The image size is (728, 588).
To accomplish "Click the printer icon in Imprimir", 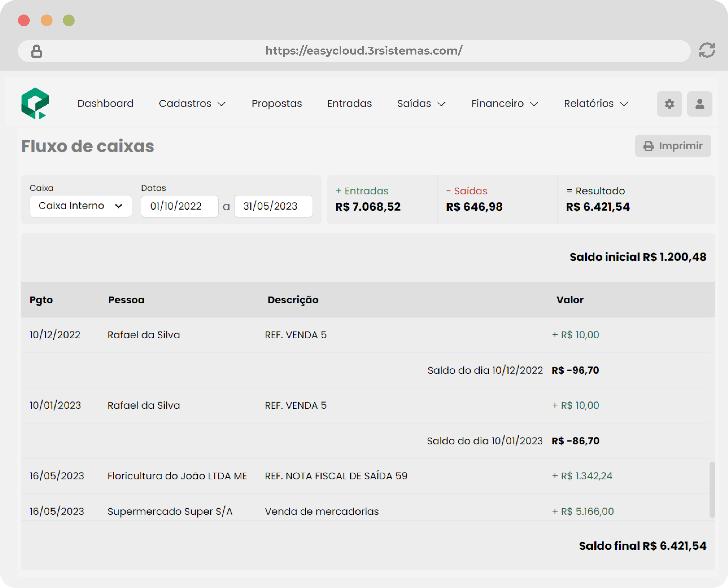I will click(648, 146).
